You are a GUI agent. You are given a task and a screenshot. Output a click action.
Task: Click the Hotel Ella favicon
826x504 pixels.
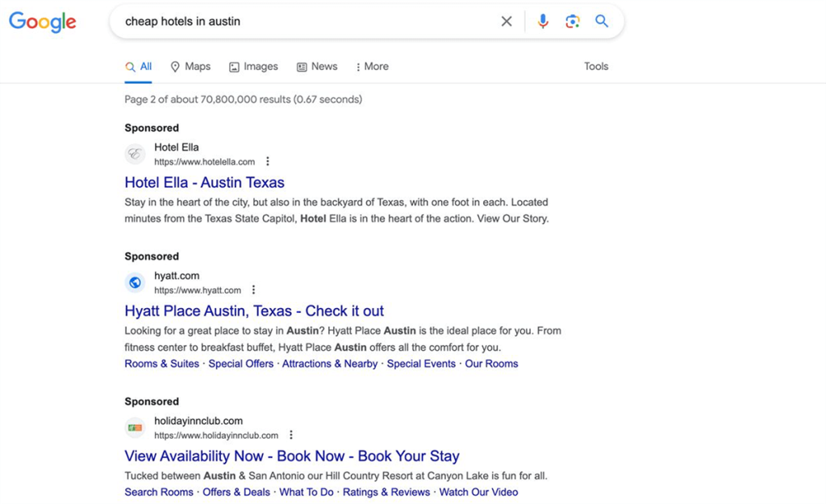135,153
